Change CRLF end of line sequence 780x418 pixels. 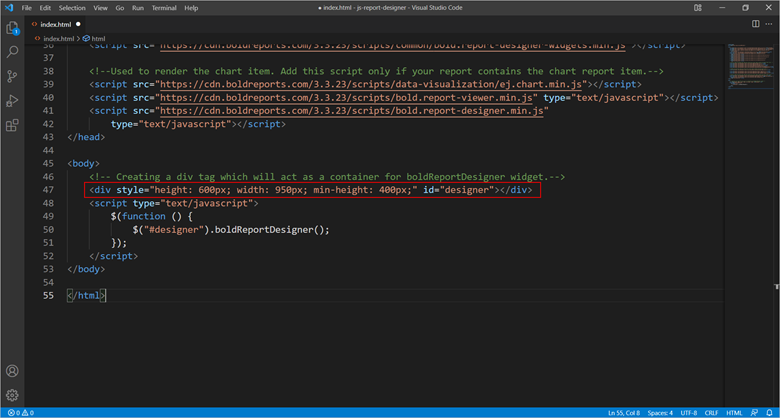[x=711, y=413]
